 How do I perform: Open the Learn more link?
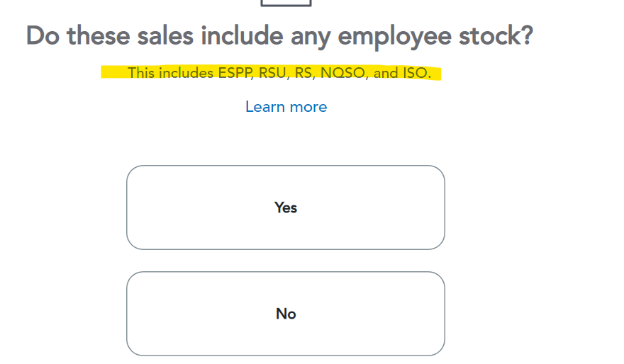point(286,107)
